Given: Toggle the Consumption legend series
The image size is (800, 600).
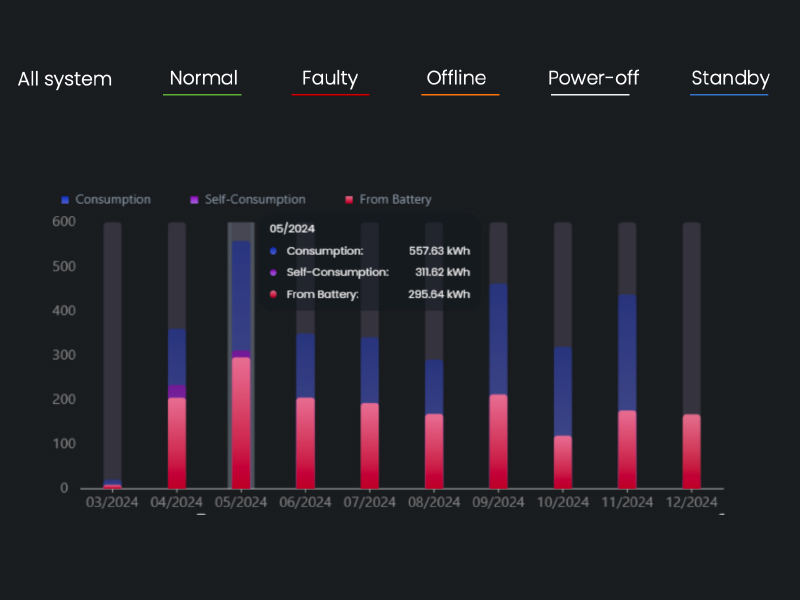Looking at the screenshot, I should (112, 200).
